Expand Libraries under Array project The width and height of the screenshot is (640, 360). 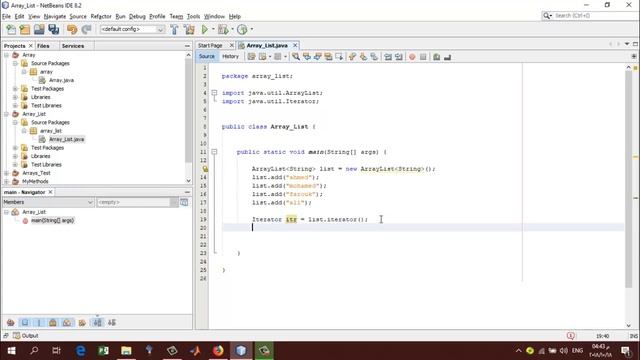pos(16,97)
